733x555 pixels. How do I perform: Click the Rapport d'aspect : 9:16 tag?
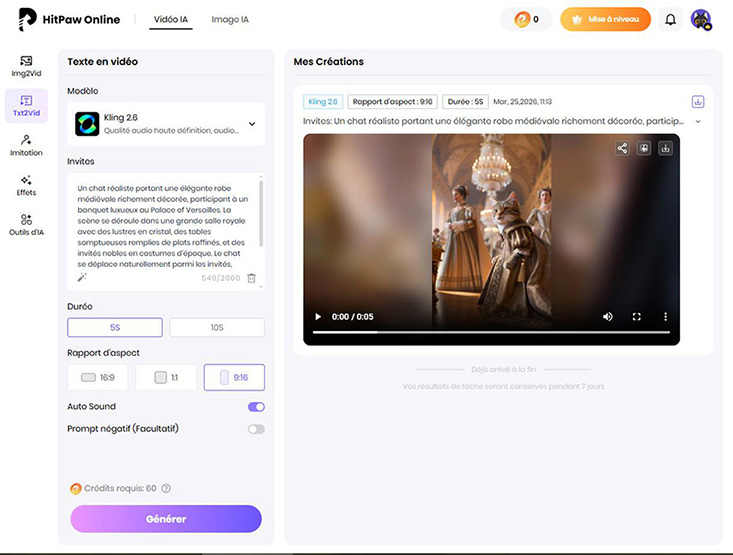coord(392,101)
